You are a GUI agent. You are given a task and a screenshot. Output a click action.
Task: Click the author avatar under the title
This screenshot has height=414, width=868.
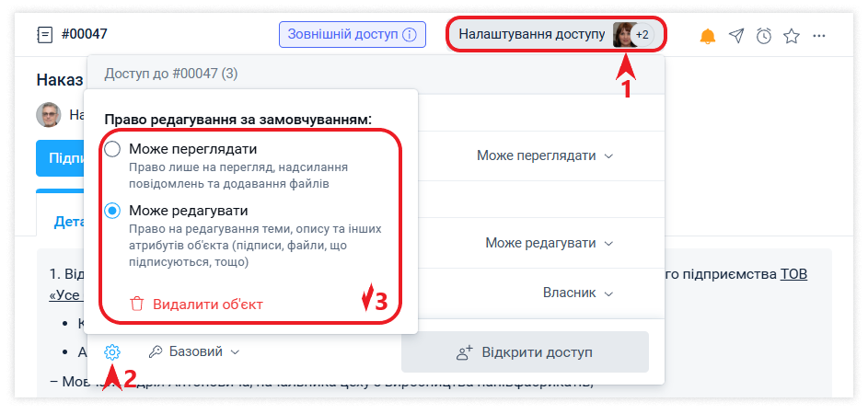tap(48, 115)
